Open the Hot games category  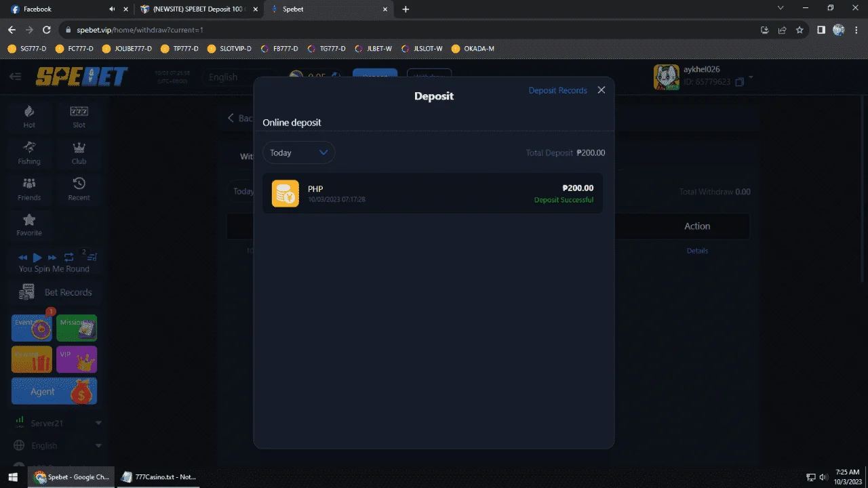pos(29,117)
